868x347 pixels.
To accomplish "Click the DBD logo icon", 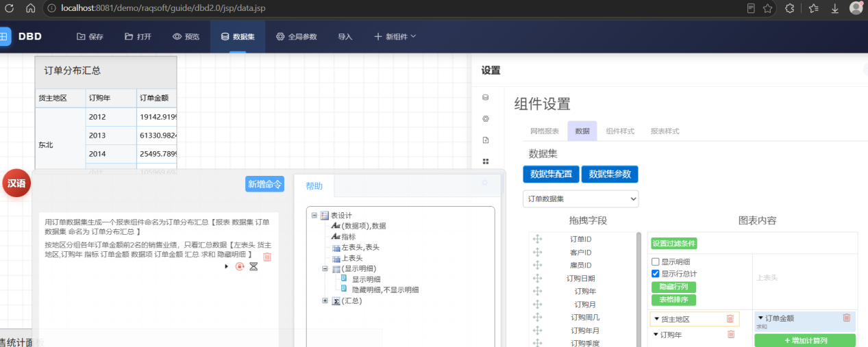I will click(4, 36).
